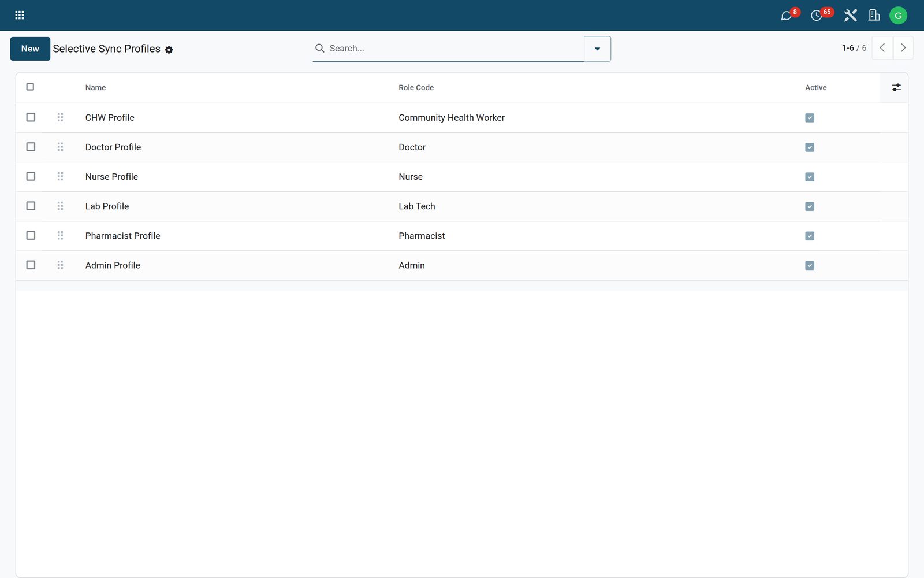The image size is (924, 578).
Task: Select the Nurse Profile row checkbox
Action: [x=31, y=176]
